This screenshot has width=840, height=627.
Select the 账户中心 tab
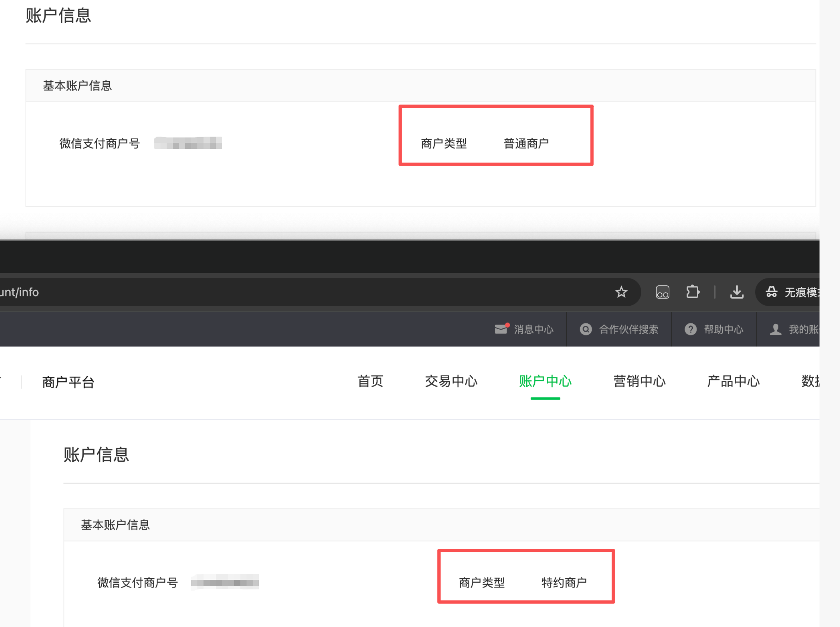coord(545,381)
